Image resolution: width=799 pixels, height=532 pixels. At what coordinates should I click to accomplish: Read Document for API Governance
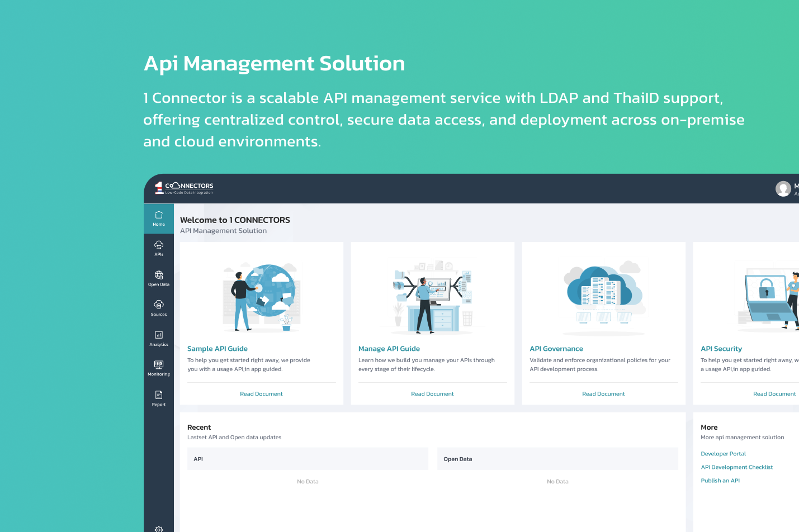tap(603, 394)
